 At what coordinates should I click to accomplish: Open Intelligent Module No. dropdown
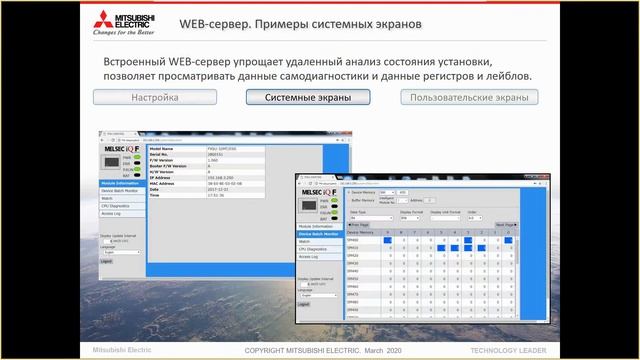tap(402, 201)
